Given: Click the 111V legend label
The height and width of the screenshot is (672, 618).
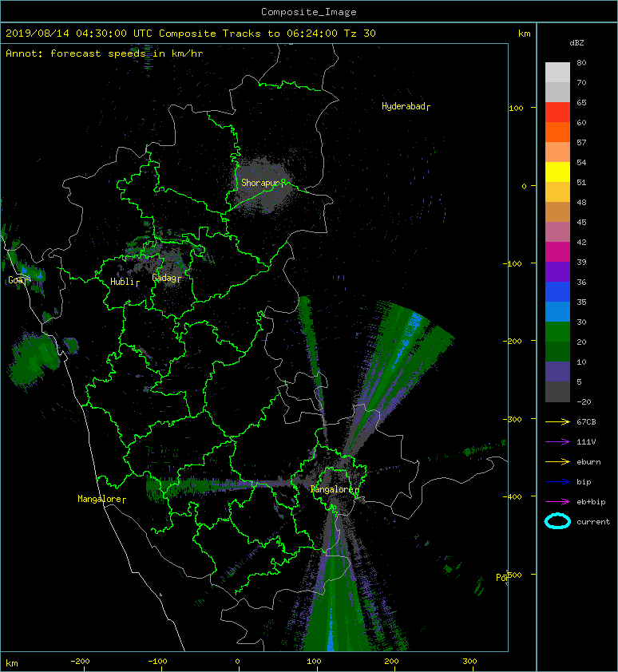Looking at the screenshot, I should tap(586, 442).
